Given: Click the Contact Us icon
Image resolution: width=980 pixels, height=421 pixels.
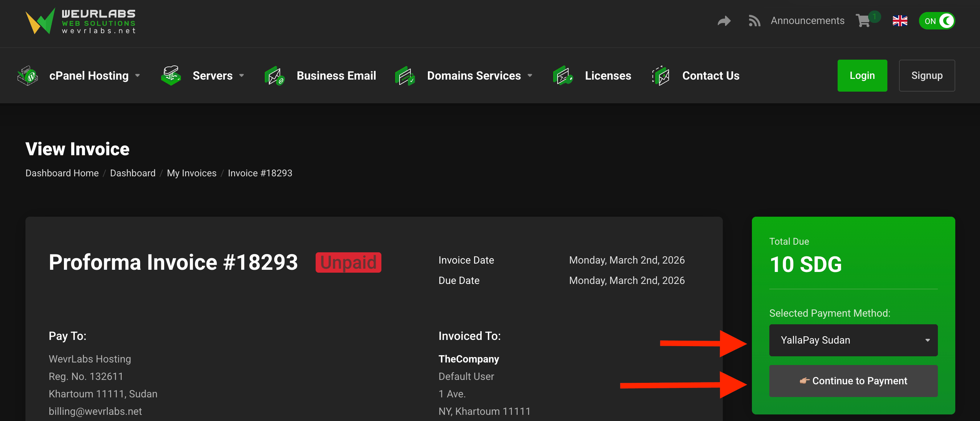Looking at the screenshot, I should click(661, 76).
